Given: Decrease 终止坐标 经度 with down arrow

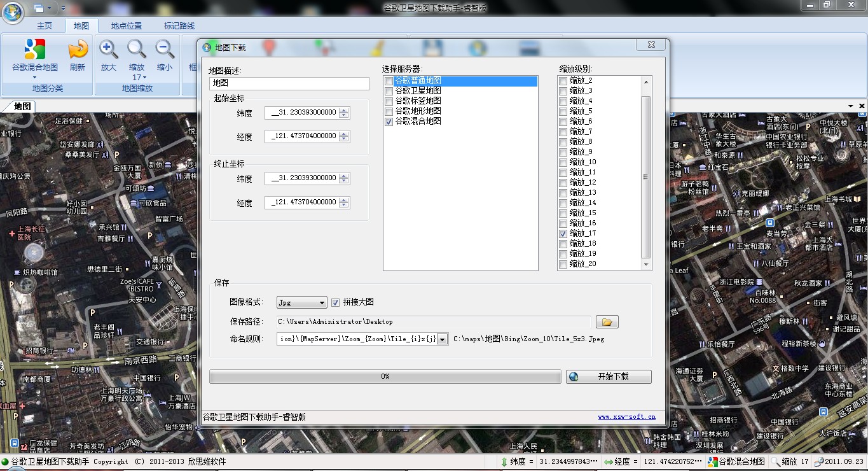Looking at the screenshot, I should pyautogui.click(x=344, y=206).
